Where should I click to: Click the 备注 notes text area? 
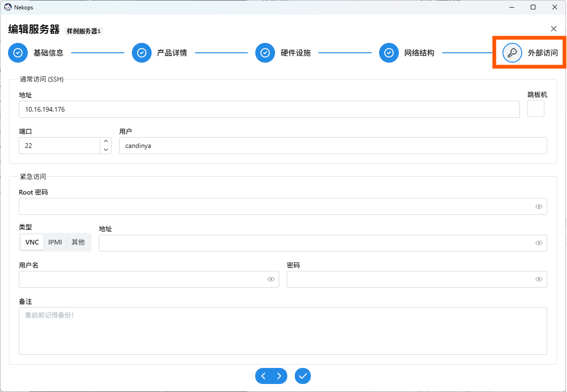point(283,331)
